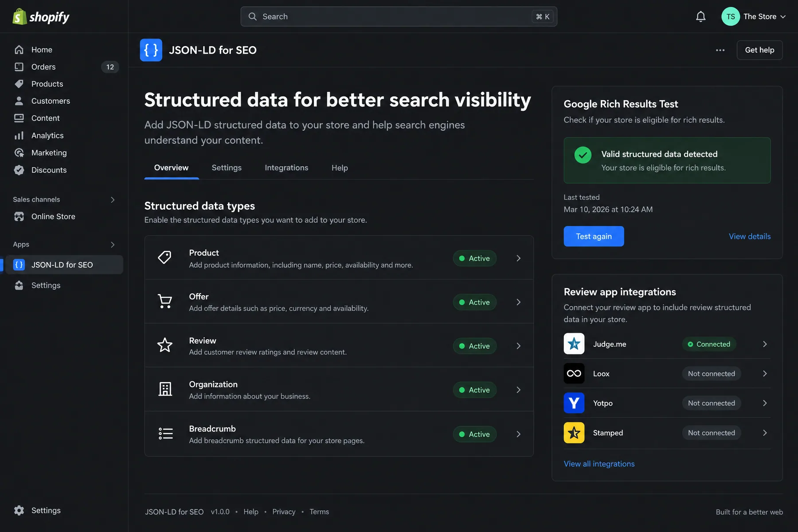798x532 pixels.
Task: Click the Orders inbox icon
Action: click(19, 67)
